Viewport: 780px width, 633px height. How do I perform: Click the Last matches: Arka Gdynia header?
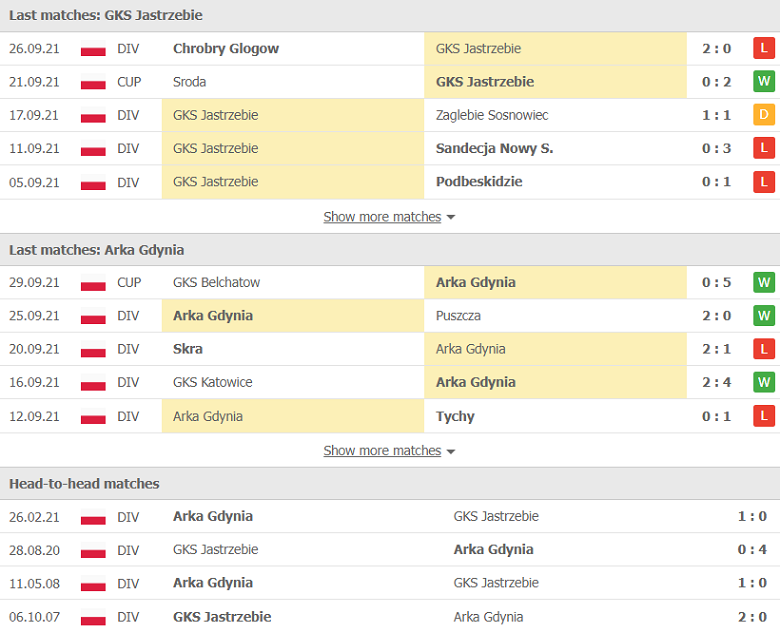point(97,250)
